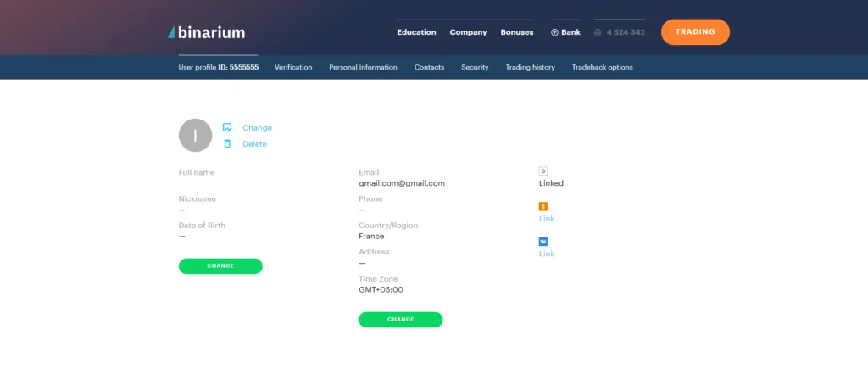The width and height of the screenshot is (868, 380).
Task: Click the Google account icon
Action: (x=543, y=170)
